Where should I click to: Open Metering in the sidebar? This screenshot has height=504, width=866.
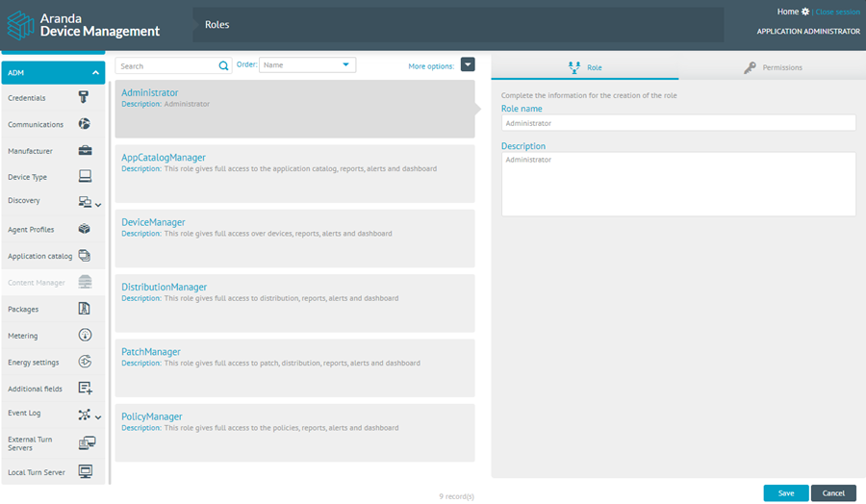point(53,336)
